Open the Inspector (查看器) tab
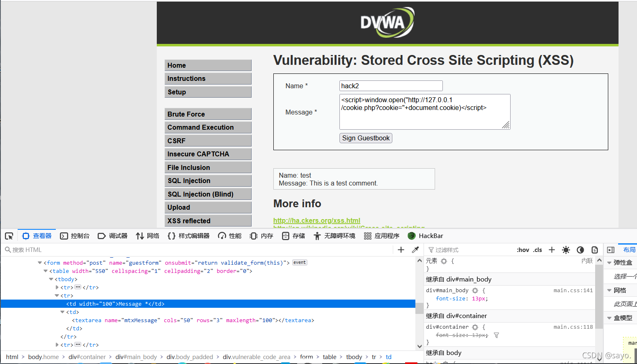 click(37, 236)
